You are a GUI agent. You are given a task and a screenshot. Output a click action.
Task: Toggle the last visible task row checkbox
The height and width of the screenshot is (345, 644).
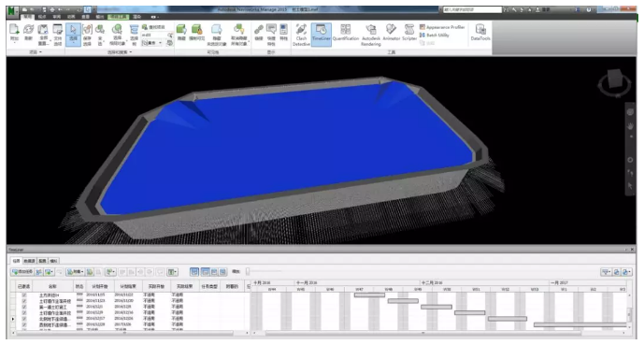(24, 324)
